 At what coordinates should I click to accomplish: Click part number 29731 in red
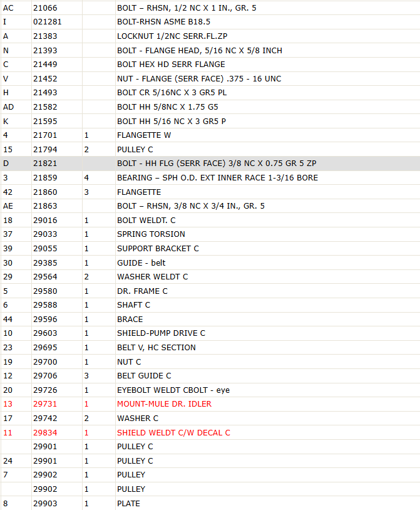tap(45, 404)
